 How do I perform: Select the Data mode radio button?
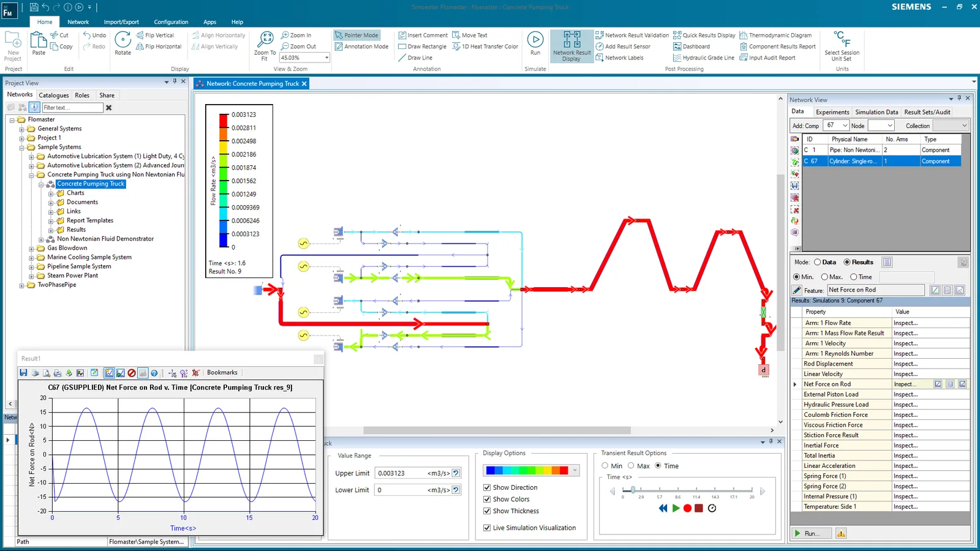[x=817, y=262]
